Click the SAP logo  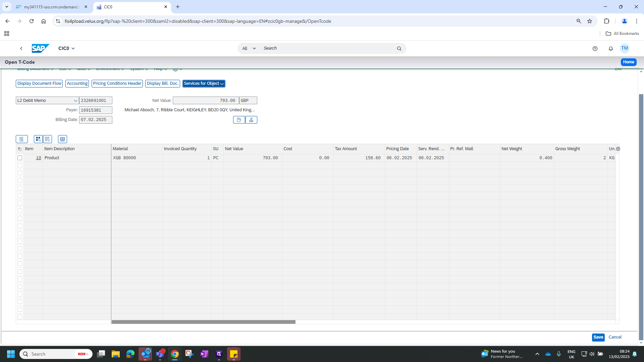[x=41, y=48]
